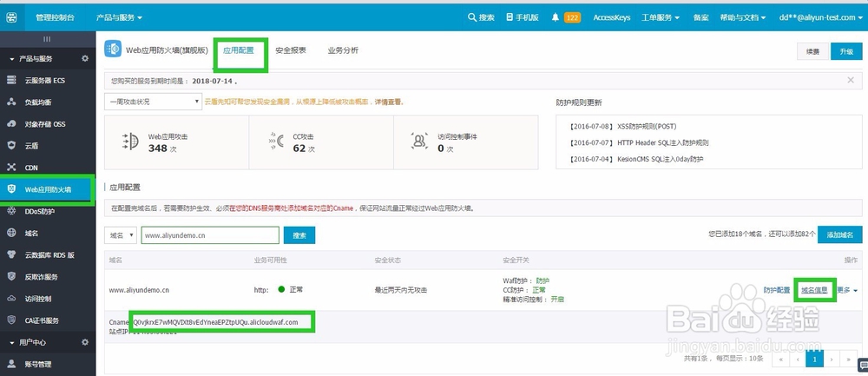Viewport: 868px width, 376px height.
Task: Click the gear icon beside 用户中心
Action: tap(85, 342)
